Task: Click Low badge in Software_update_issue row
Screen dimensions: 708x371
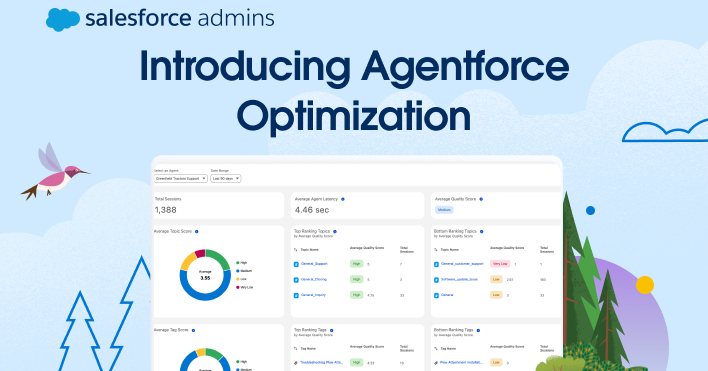Action: click(496, 280)
